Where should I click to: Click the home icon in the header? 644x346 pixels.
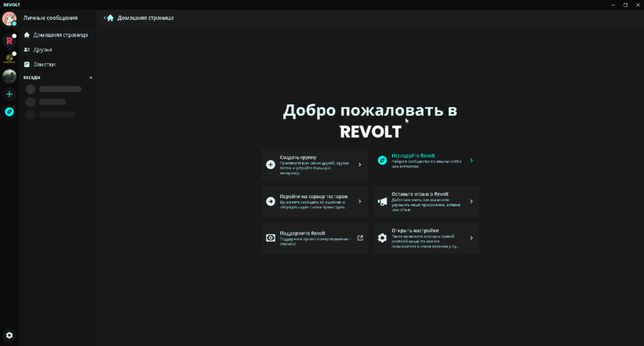110,18
